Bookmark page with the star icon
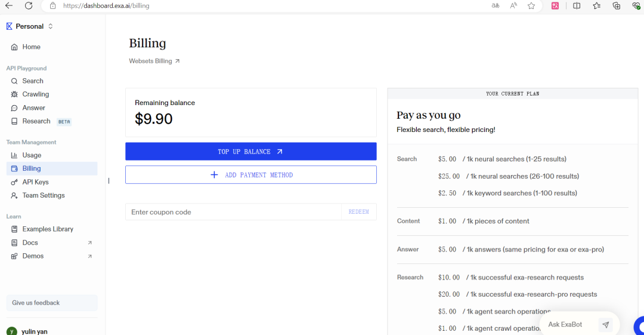 pos(531,6)
